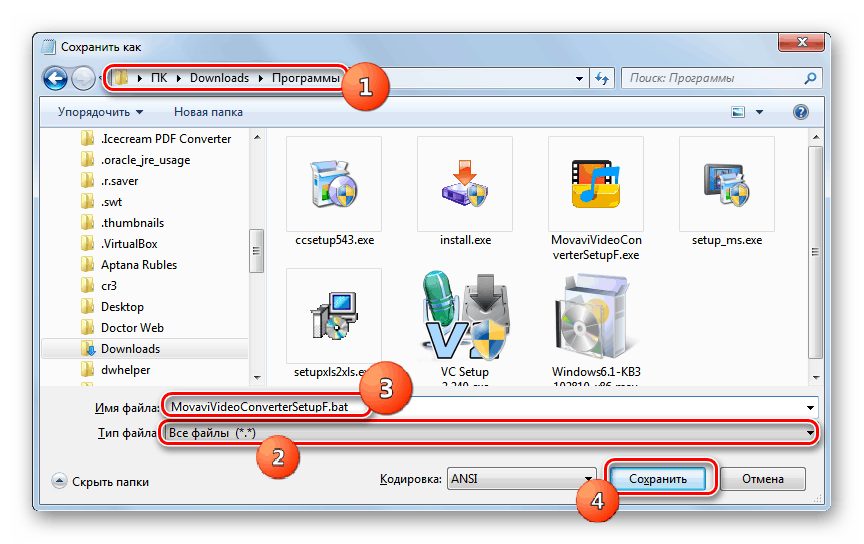Select the ccsetup543.exe file icon
Image resolution: width=864 pixels, height=544 pixels.
(334, 184)
